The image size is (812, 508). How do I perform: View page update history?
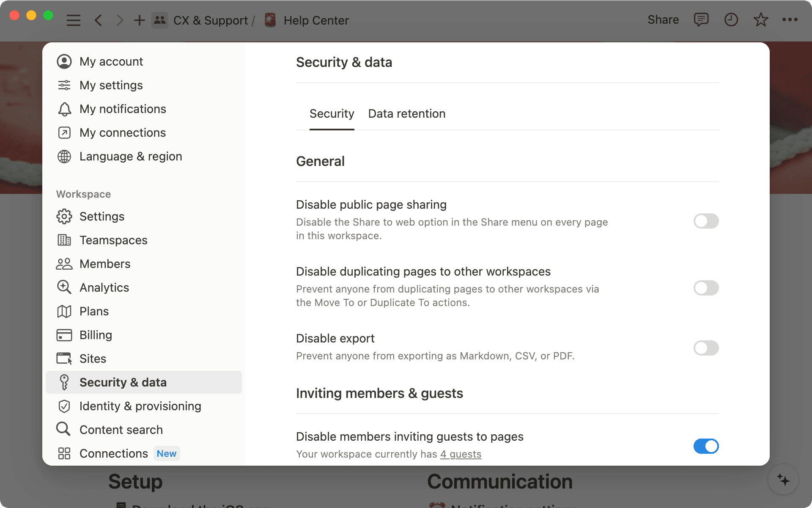731,19
